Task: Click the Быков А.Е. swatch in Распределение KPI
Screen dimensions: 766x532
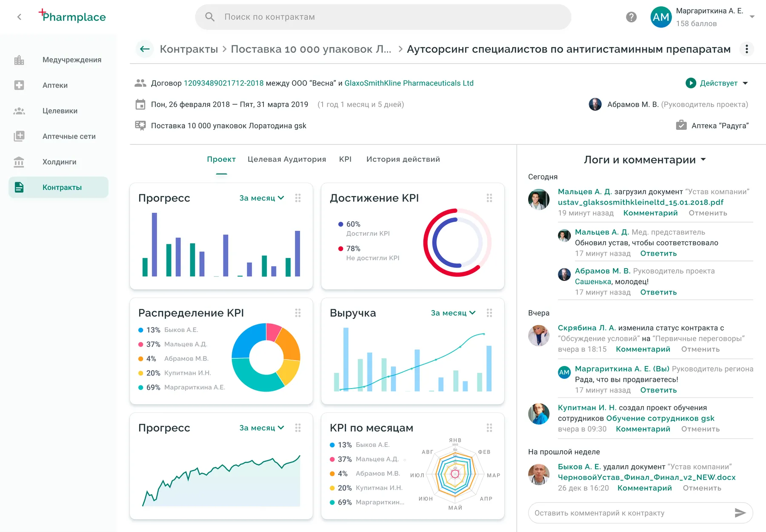Action: (x=141, y=330)
